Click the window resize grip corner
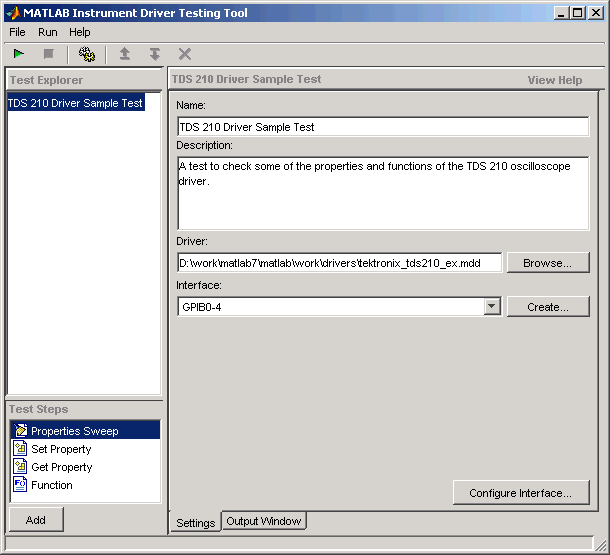The height and width of the screenshot is (555, 610). point(599,544)
